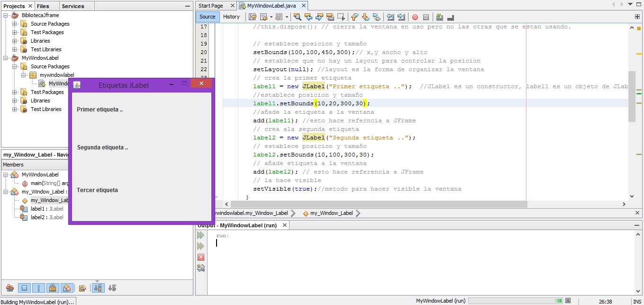Collapse the MyWindowLabel project node
Screen dimensions: 644x305
tap(6, 58)
